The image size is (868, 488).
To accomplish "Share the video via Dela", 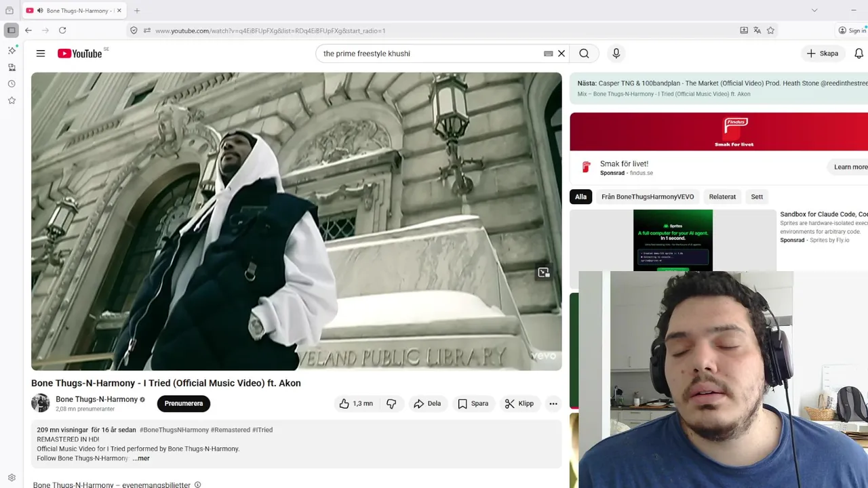I will (x=427, y=403).
